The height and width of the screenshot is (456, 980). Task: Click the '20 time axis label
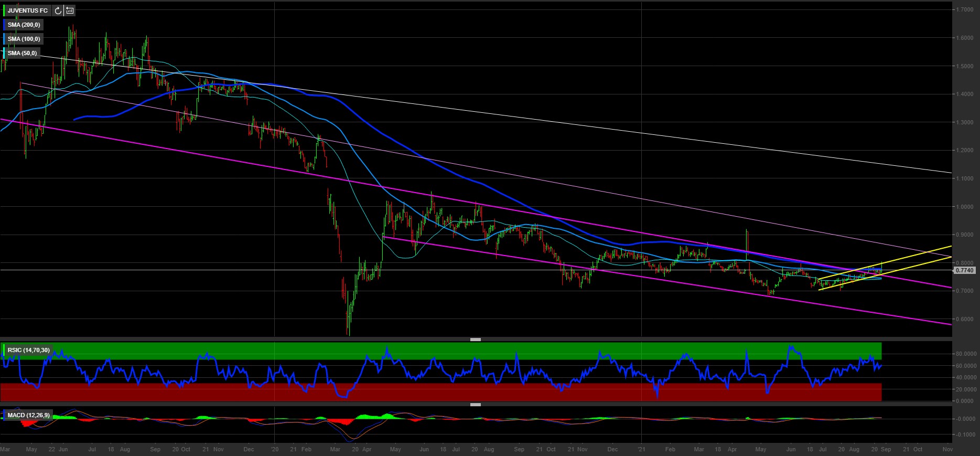pos(275,449)
